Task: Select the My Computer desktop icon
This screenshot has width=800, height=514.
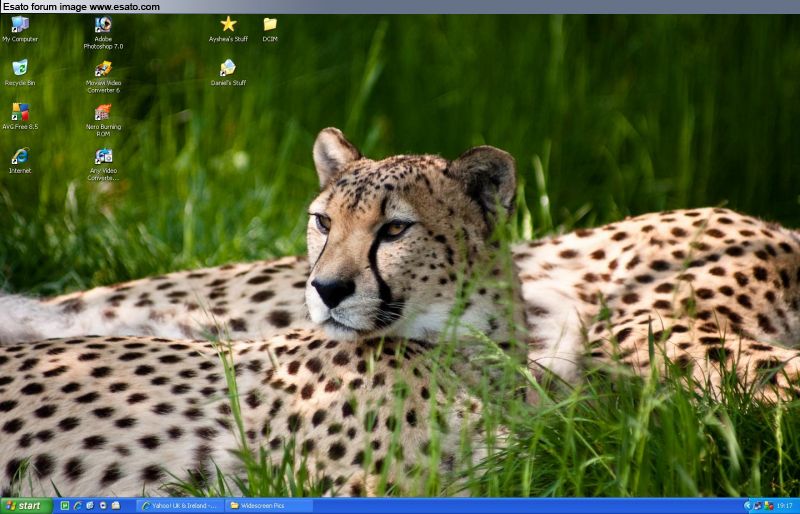Action: (20, 30)
